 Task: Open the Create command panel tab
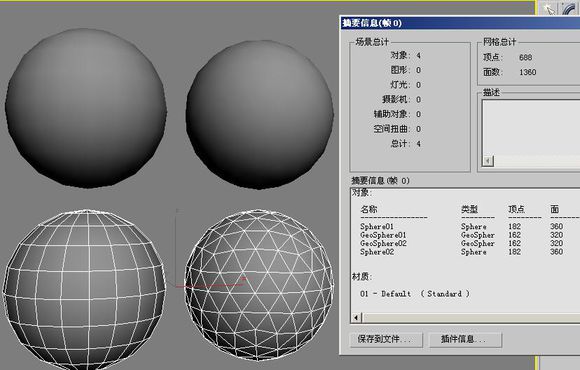pyautogui.click(x=549, y=8)
